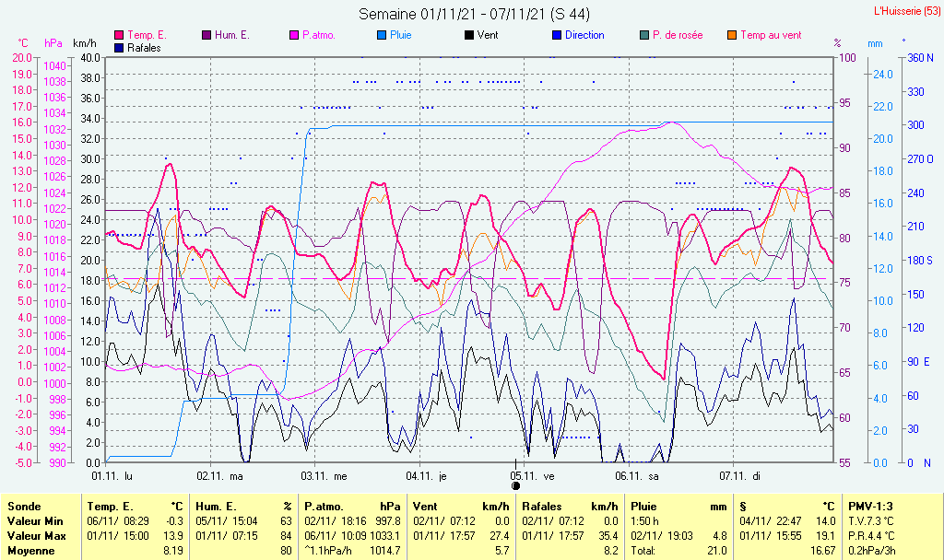Click the mean pressure value '1014.7'
The image size is (944, 560).
coord(385,551)
